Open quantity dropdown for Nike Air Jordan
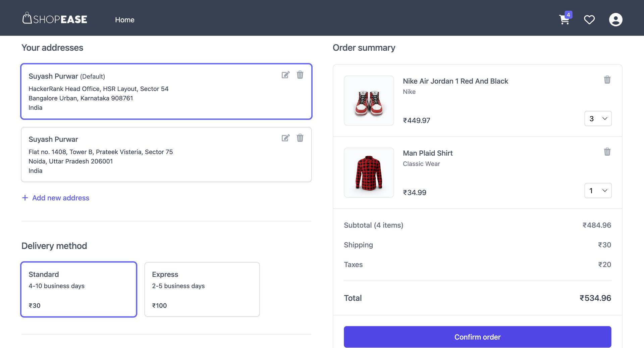Viewport: 644px width, 348px height. [x=598, y=118]
